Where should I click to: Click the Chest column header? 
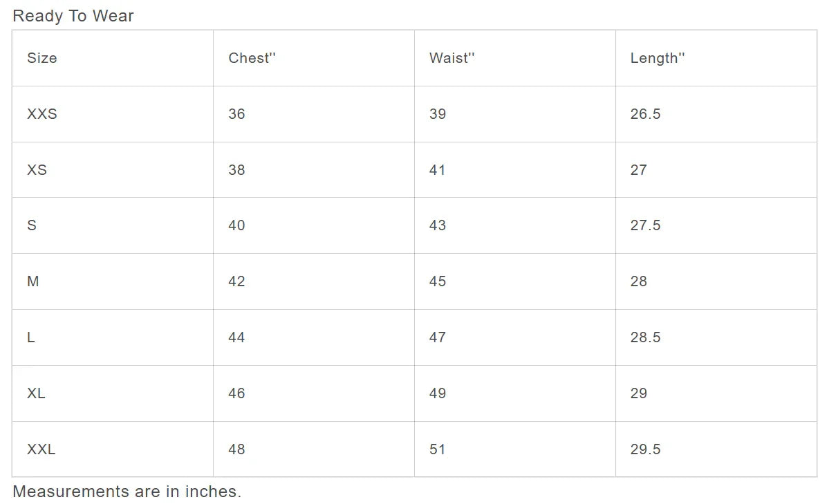point(252,58)
